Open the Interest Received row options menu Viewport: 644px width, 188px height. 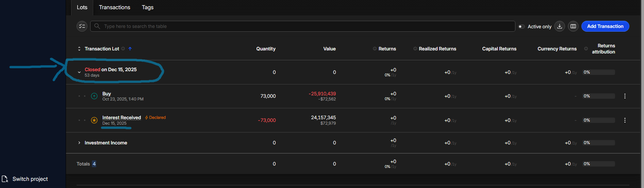[625, 120]
